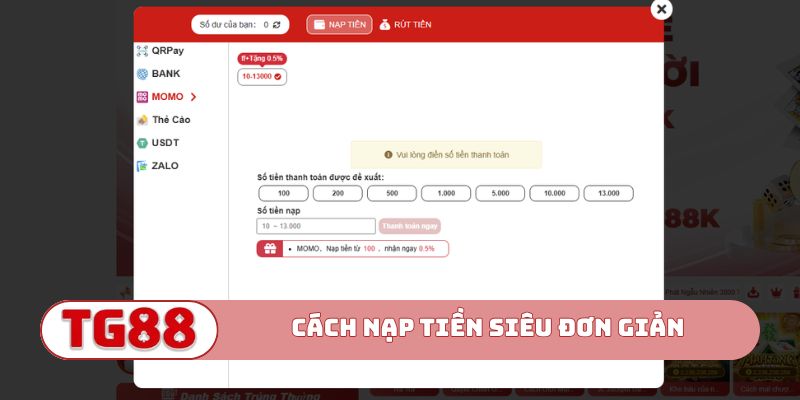Click the MOMO logo icon
The width and height of the screenshot is (800, 400).
(x=142, y=97)
